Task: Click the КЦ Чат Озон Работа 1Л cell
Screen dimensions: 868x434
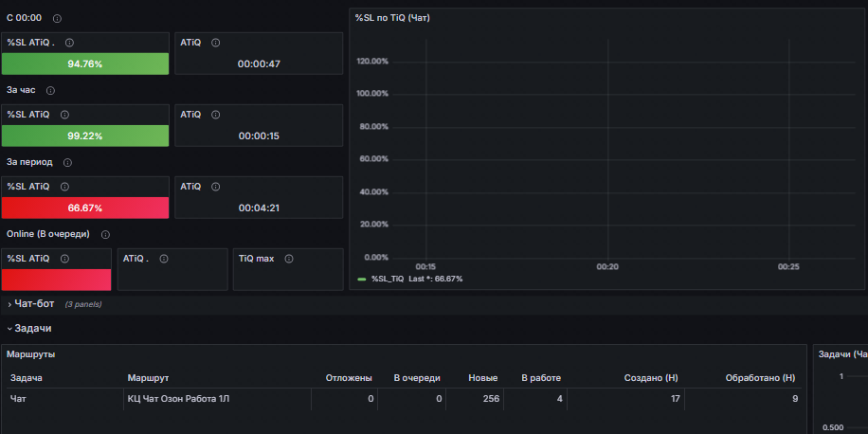Action: [178, 399]
